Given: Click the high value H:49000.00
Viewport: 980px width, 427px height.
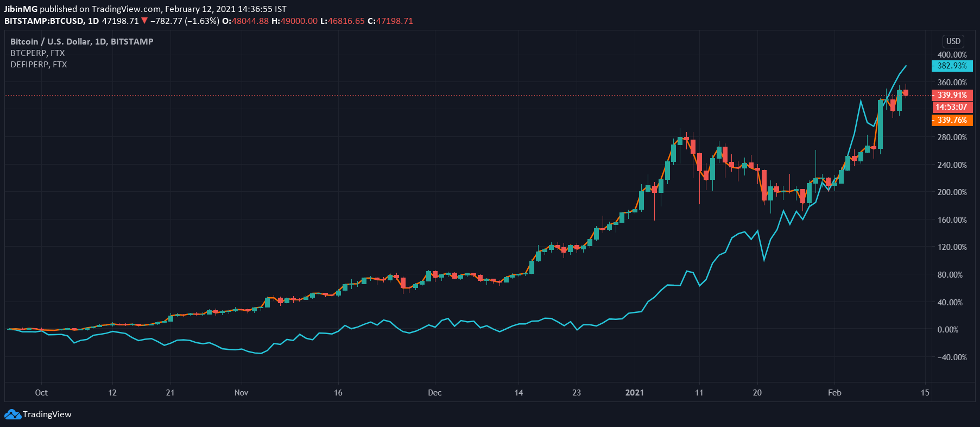Looking at the screenshot, I should (295, 21).
